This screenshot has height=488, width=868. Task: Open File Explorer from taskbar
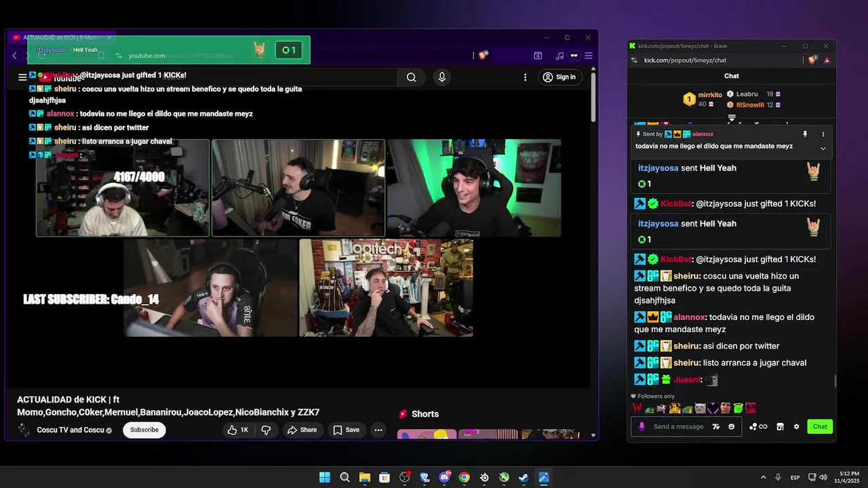[x=365, y=477]
